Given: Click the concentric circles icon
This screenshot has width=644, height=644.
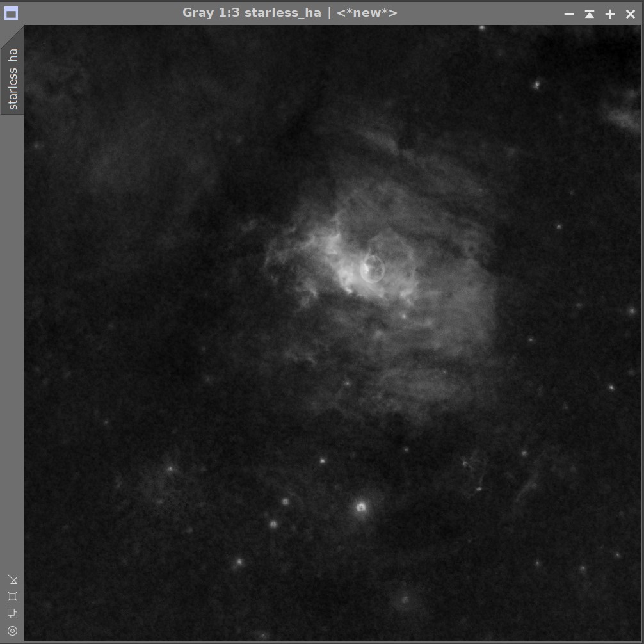Looking at the screenshot, I should click(13, 631).
